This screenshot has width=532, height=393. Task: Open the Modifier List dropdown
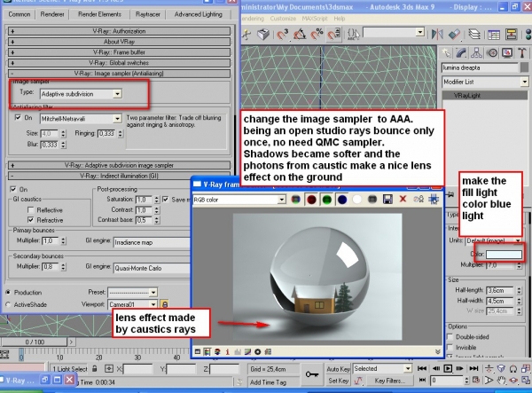[485, 82]
